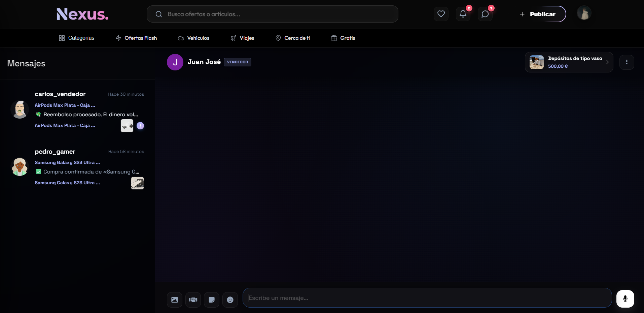Click Juan José's purple J avatar
This screenshot has width=644, height=313.
point(175,62)
